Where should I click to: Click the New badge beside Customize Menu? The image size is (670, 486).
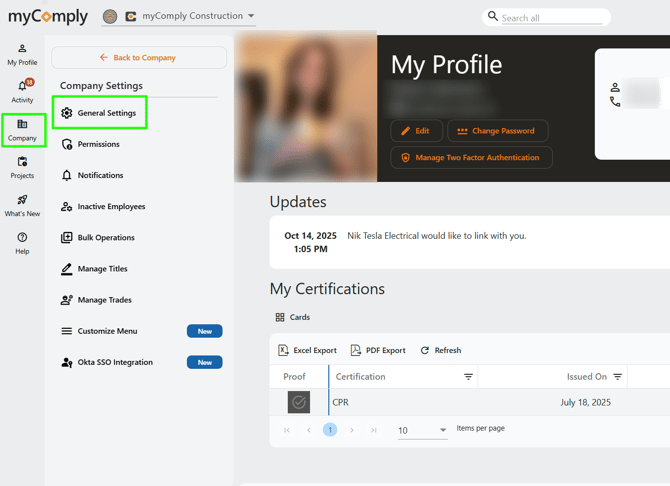pyautogui.click(x=205, y=331)
